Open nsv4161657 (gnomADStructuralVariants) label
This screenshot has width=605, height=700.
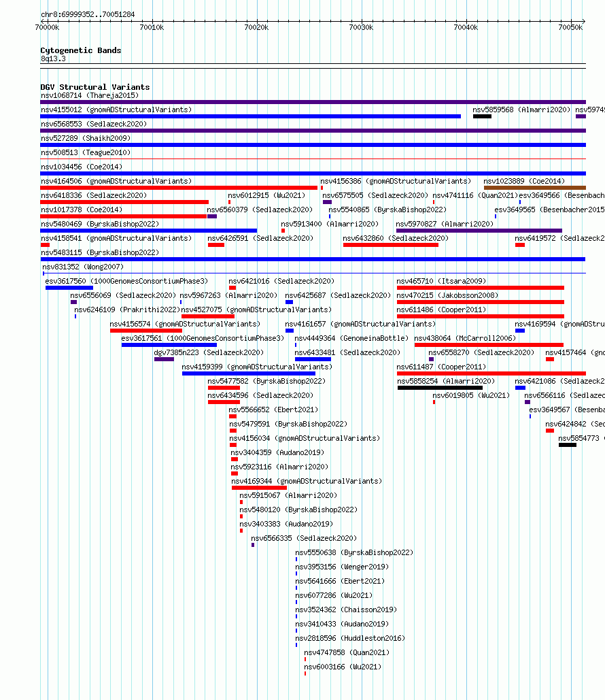point(360,324)
